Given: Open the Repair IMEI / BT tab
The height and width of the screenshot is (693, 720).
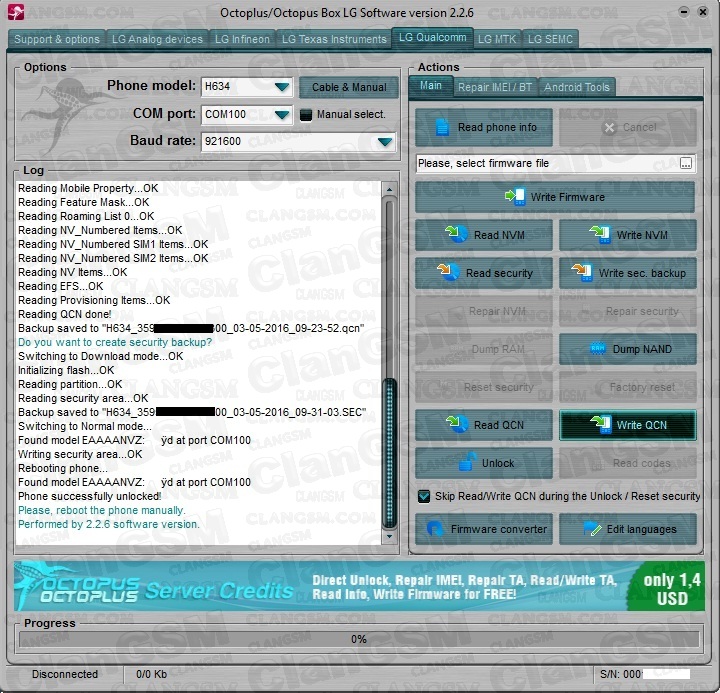Looking at the screenshot, I should [x=495, y=87].
